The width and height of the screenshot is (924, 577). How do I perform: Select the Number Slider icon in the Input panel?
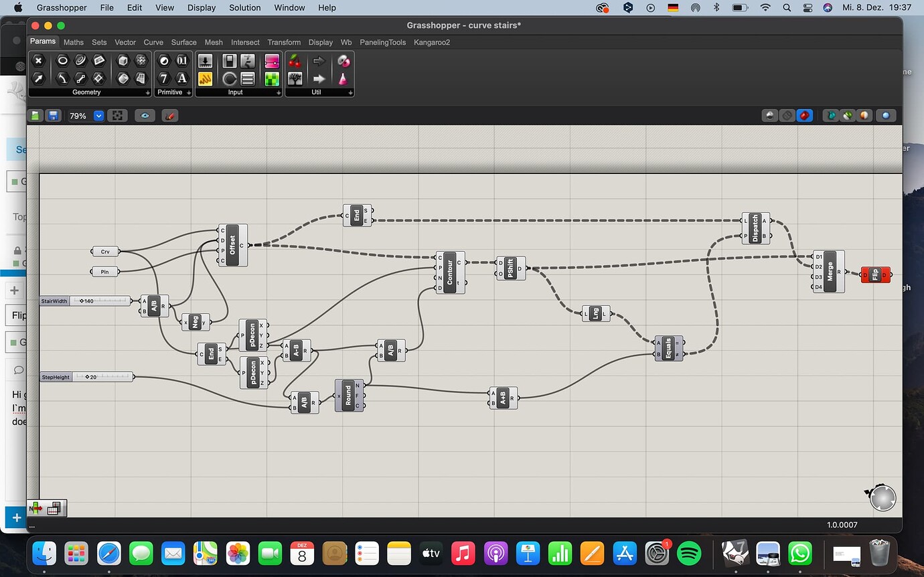[205, 62]
